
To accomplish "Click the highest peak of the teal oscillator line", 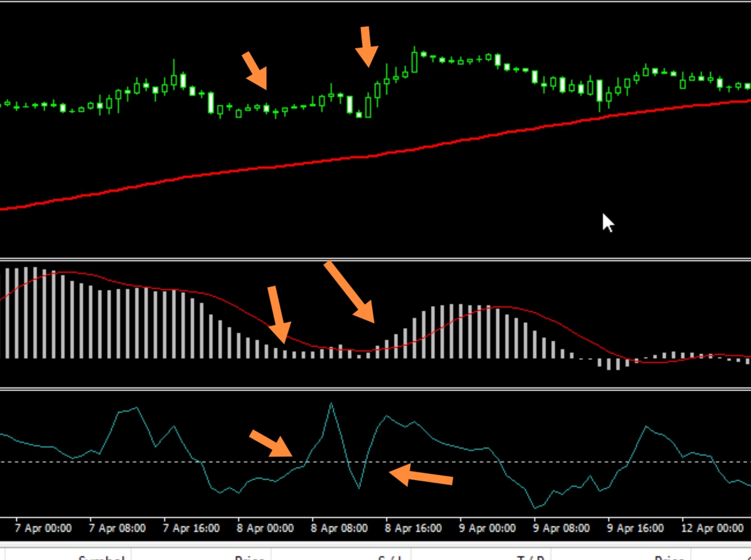I will 331,404.
